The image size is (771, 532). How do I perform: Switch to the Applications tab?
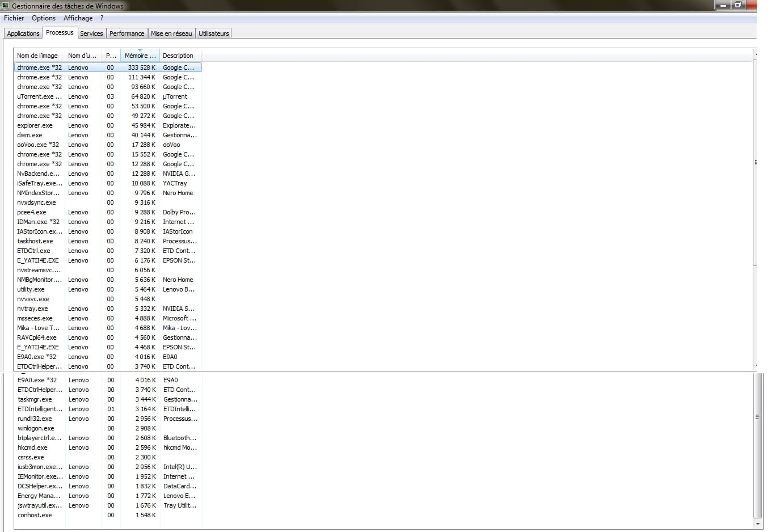(23, 33)
